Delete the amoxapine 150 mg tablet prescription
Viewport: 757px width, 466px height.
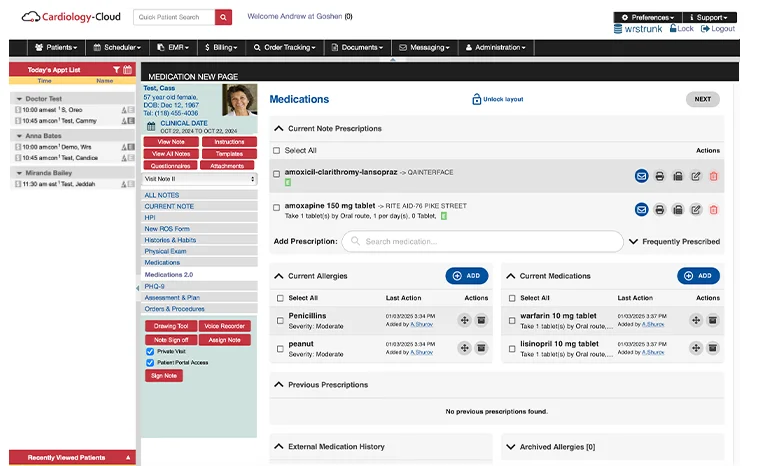point(713,209)
